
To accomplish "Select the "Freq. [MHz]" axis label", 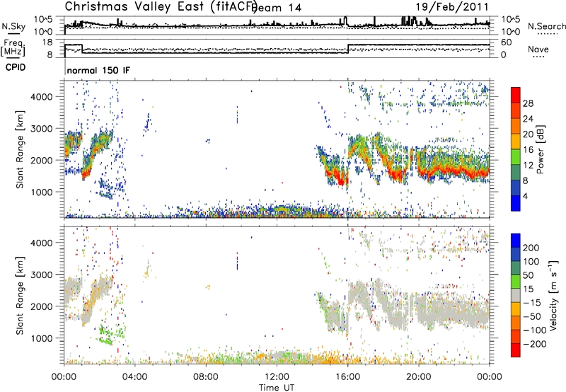I will tap(13, 47).
